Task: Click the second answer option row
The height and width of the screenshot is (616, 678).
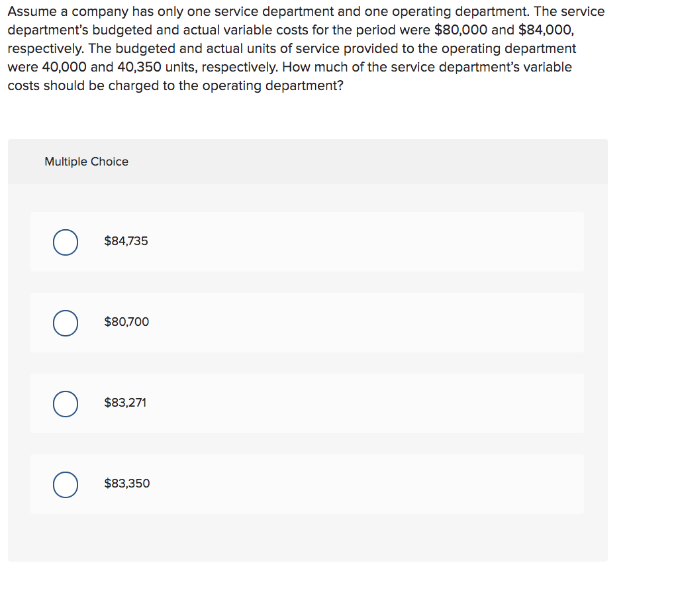Action: point(307,323)
